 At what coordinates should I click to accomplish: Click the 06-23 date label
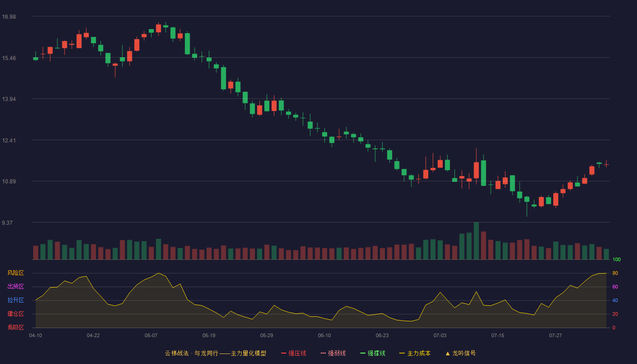382,335
